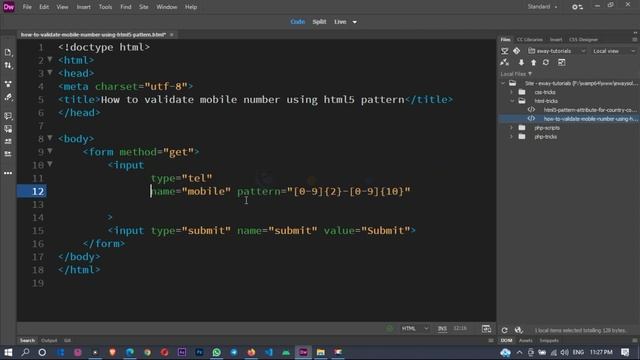
Task: Switch to Live view
Action: click(x=340, y=22)
